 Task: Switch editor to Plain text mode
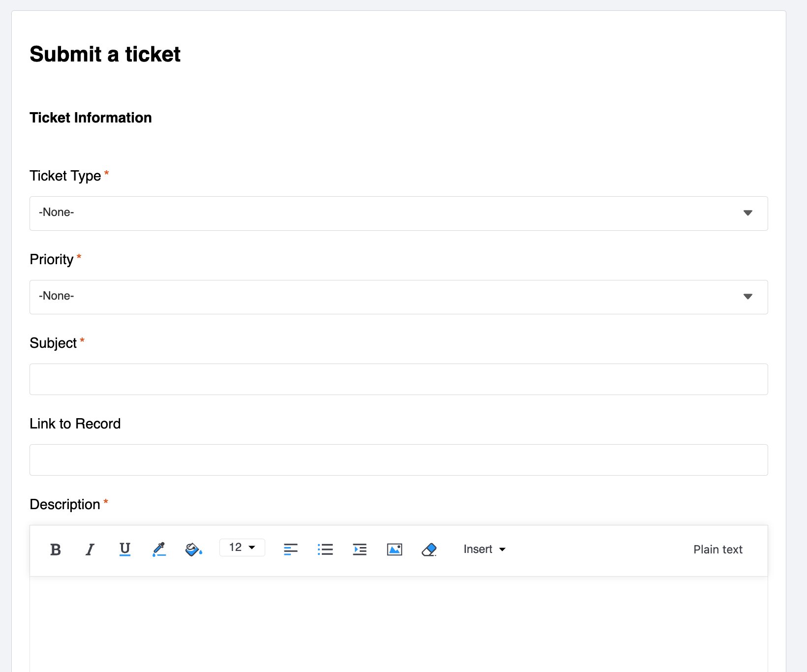717,550
